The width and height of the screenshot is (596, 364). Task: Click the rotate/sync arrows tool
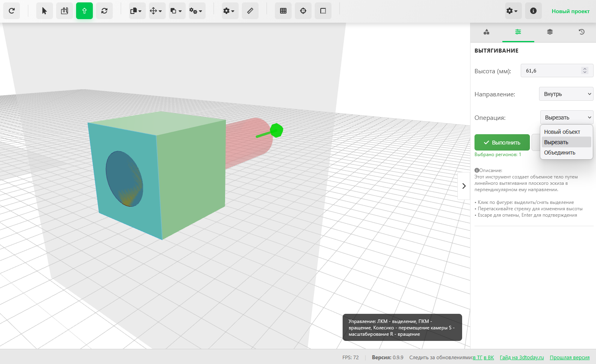click(x=104, y=11)
